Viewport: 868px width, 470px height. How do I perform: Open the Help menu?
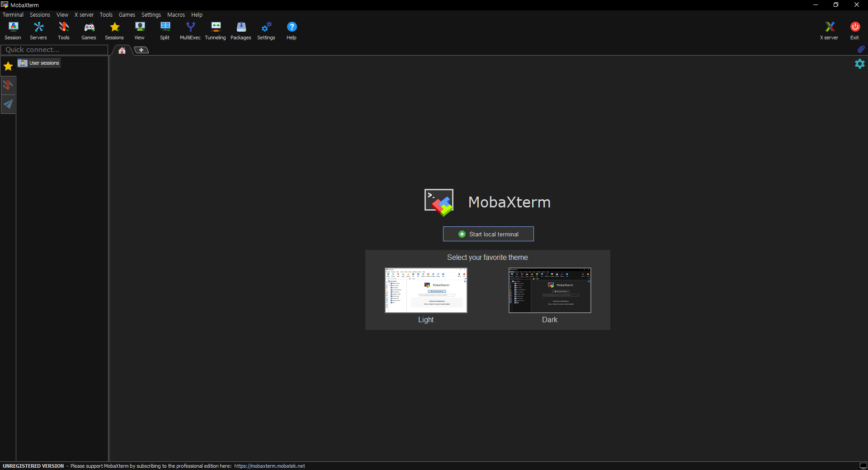(197, 15)
